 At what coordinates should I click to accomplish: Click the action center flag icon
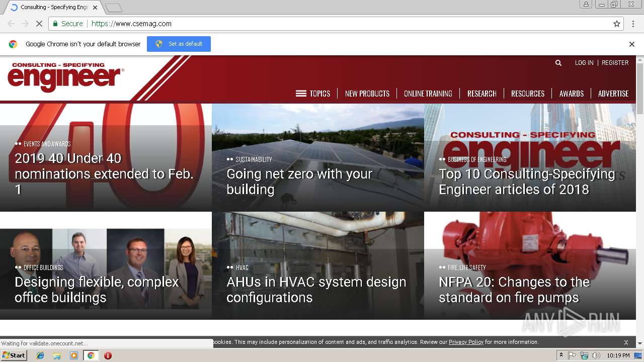pos(572,355)
